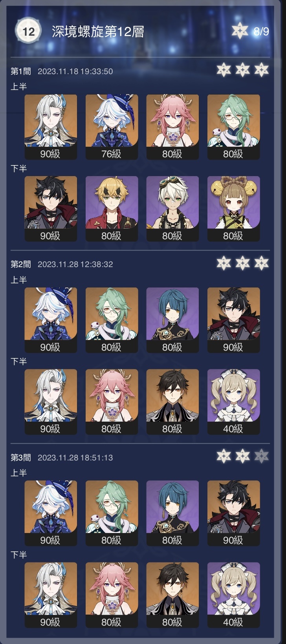The image size is (286, 644).
Task: Click the dimmed third star of 第3間
Action: [x=261, y=456]
